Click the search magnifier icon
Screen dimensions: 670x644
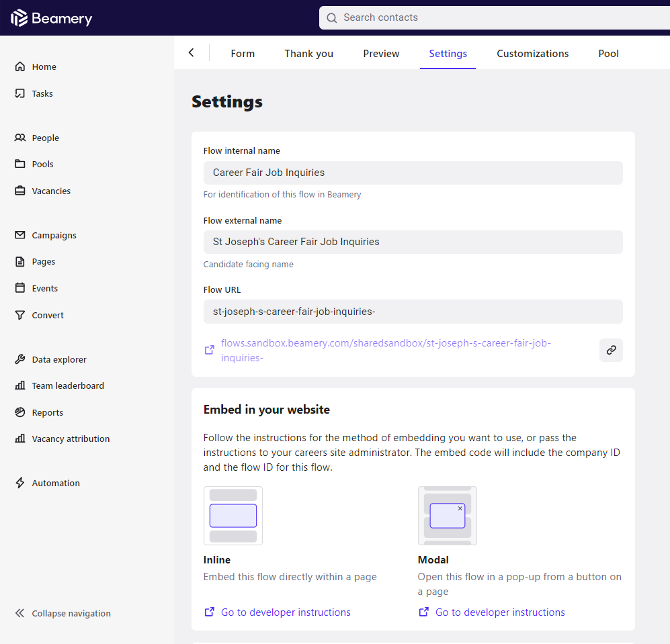pyautogui.click(x=331, y=18)
